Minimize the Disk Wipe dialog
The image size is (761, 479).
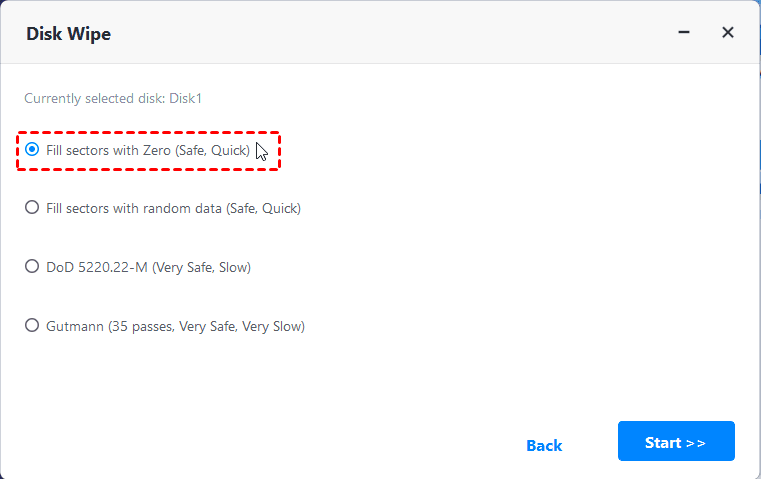(684, 33)
